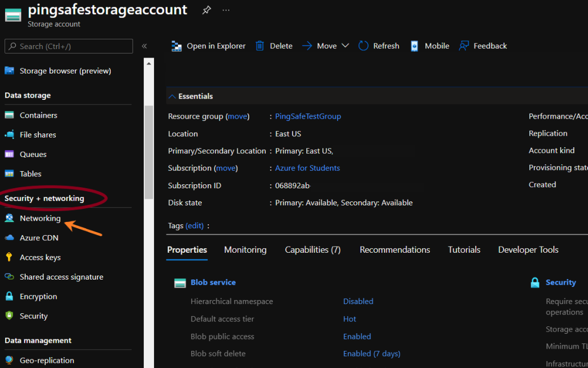588x368 pixels.
Task: Click the Feedback icon in toolbar
Action: tap(464, 46)
